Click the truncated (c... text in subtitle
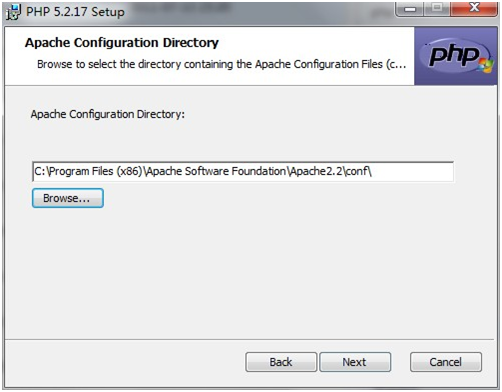 coord(396,64)
